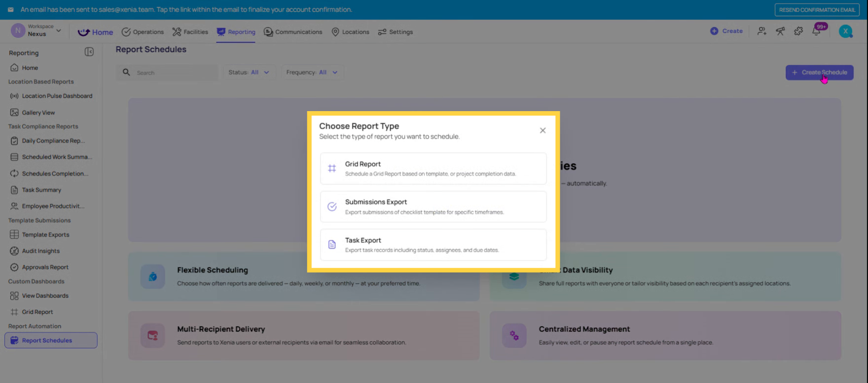Choose Submissions Export report type
Image resolution: width=868 pixels, height=383 pixels.
(433, 206)
